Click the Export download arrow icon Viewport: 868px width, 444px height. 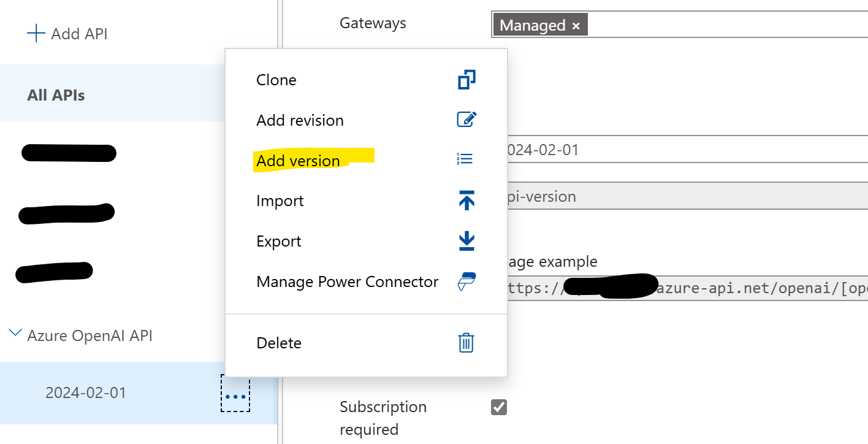point(466,241)
